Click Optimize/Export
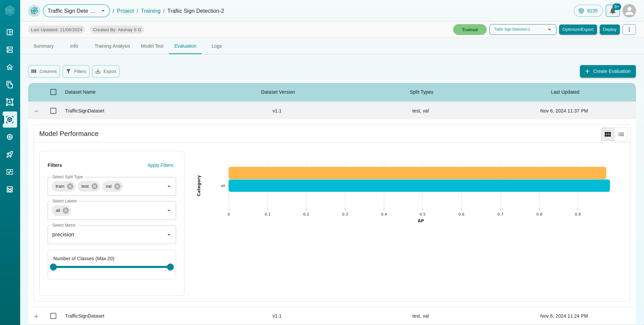Image resolution: width=644 pixels, height=325 pixels. coord(578,30)
